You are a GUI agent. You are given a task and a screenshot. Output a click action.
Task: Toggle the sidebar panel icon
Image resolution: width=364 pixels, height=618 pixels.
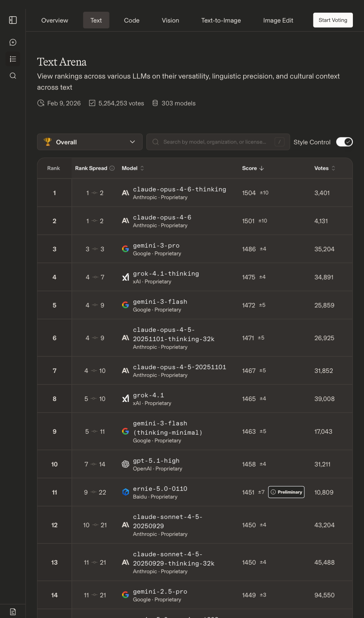click(x=13, y=20)
